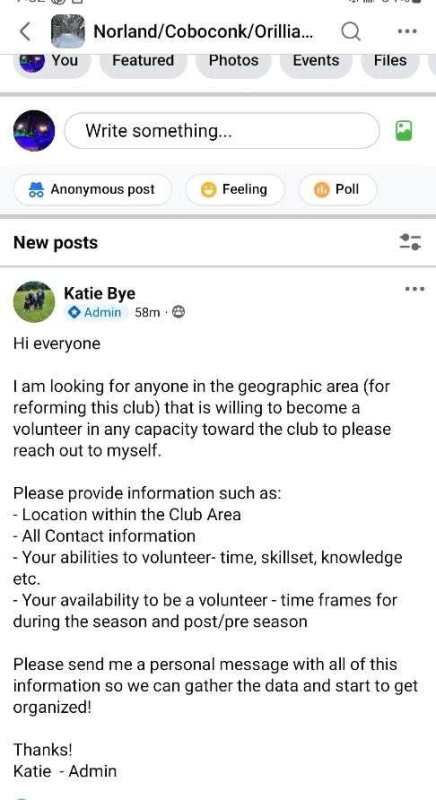This screenshot has height=800, width=436.
Task: Switch to the Featured tab
Action: pos(143,61)
